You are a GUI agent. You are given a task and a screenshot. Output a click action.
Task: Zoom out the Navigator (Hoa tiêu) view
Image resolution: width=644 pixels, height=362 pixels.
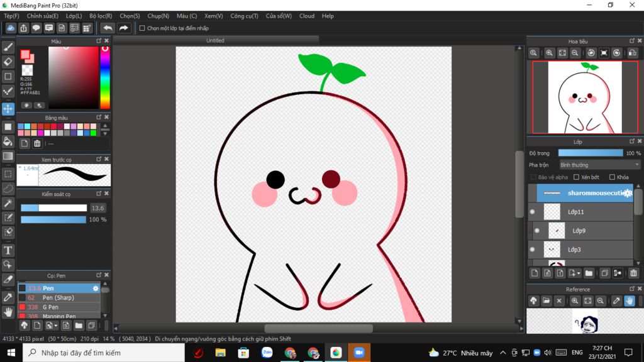575,53
